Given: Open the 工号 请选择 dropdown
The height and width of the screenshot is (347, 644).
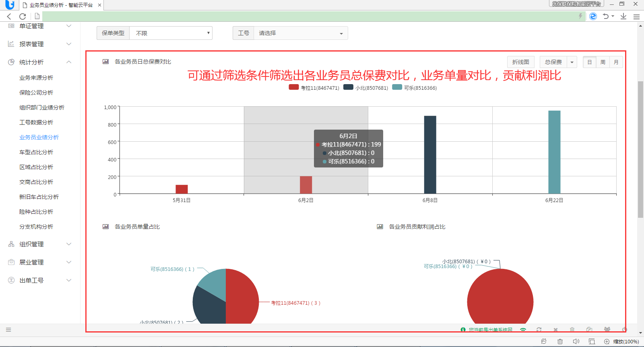Looking at the screenshot, I should point(301,33).
